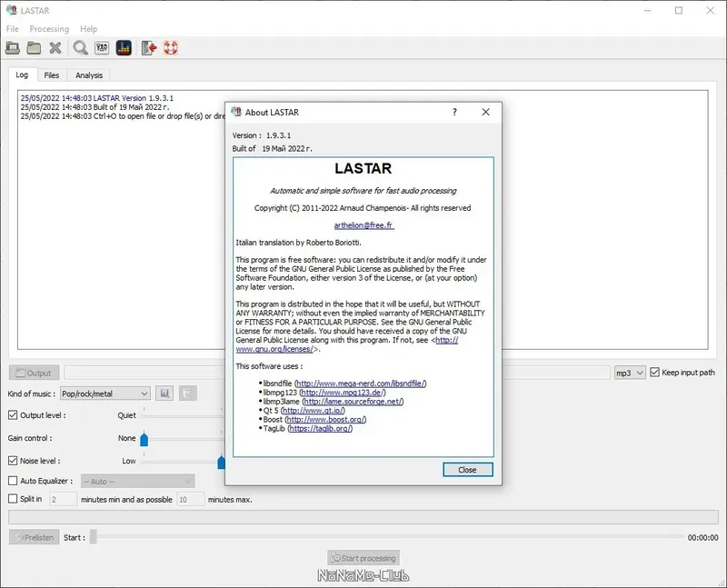Click the open file toolbar icon
The height and width of the screenshot is (588, 727).
[x=13, y=48]
